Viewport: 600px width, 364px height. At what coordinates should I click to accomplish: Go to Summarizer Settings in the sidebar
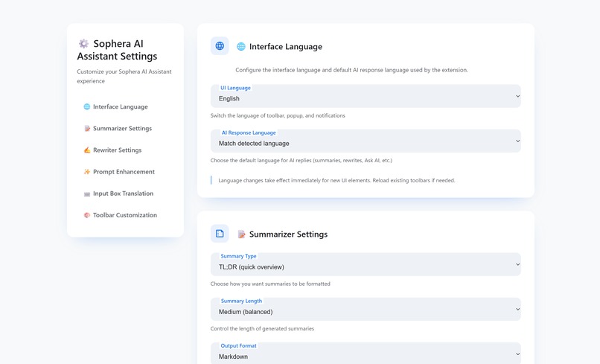click(x=122, y=128)
